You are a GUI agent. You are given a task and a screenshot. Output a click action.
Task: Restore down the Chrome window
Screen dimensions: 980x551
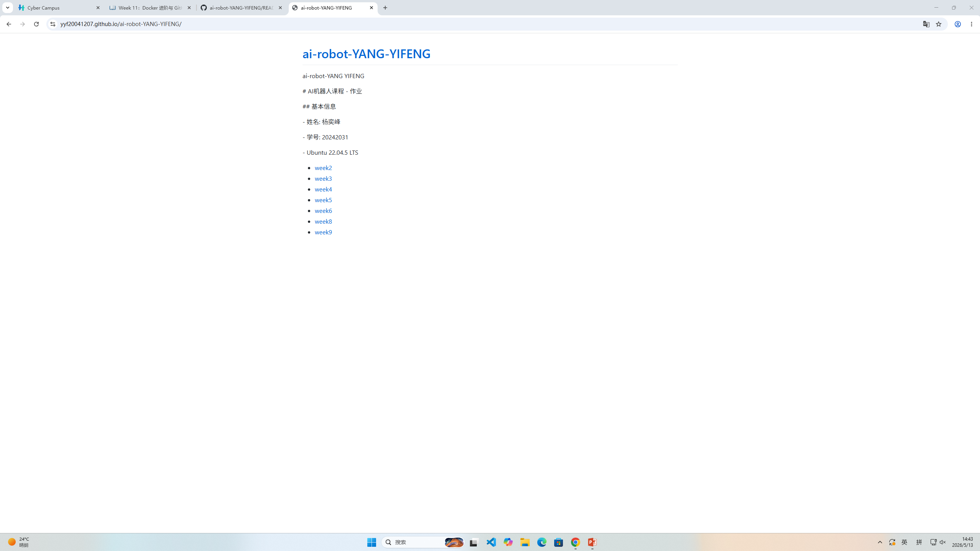954,8
